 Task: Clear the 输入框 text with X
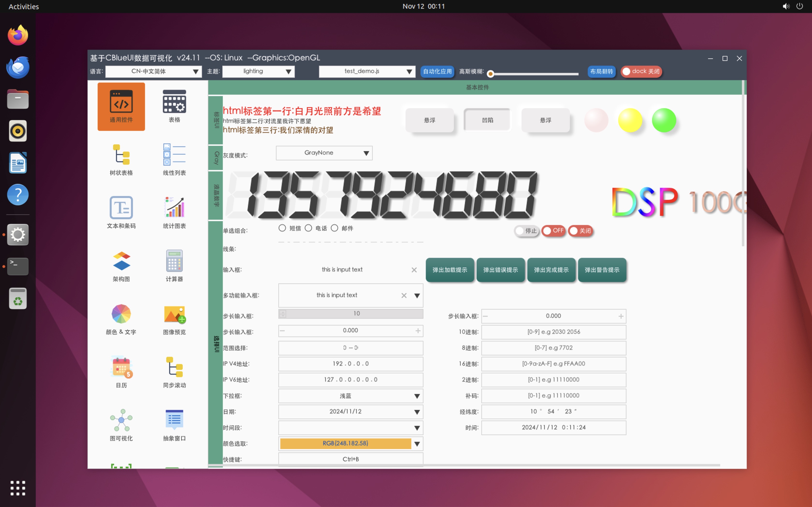point(414,270)
